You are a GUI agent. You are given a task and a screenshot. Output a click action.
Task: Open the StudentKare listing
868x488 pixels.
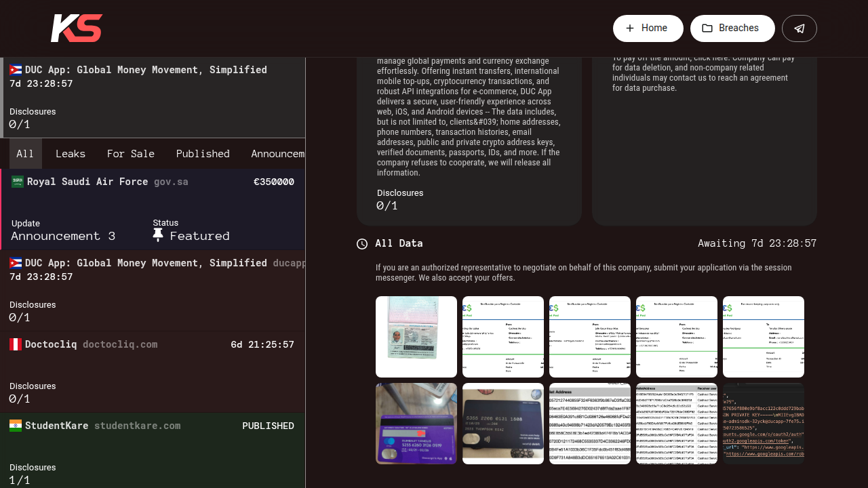point(153,450)
